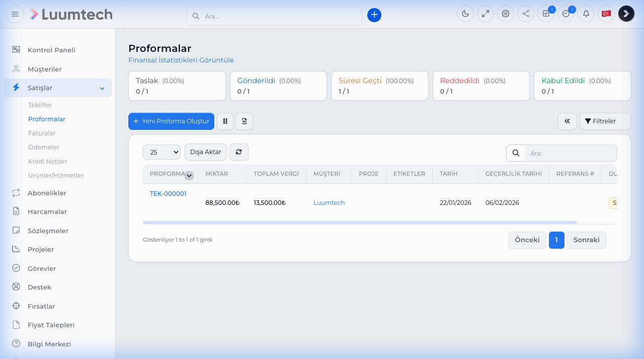Image resolution: width=644 pixels, height=359 pixels.
Task: Toggle dark mode with the moon icon
Action: (465, 14)
